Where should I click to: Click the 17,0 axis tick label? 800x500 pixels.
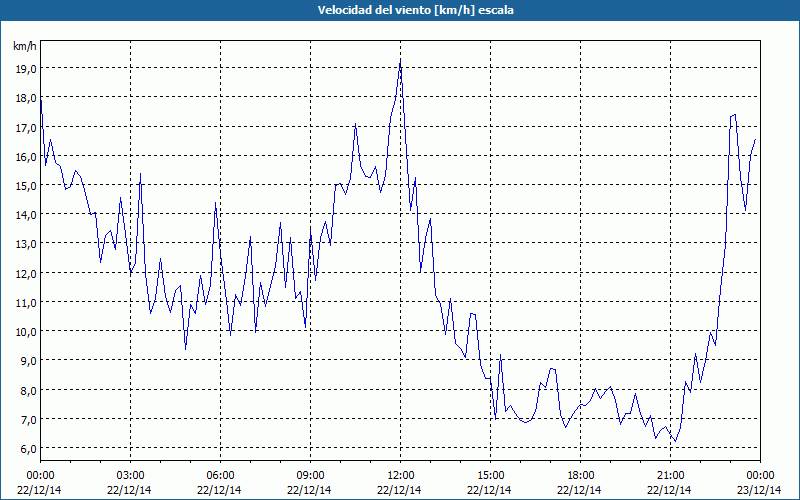click(26, 128)
